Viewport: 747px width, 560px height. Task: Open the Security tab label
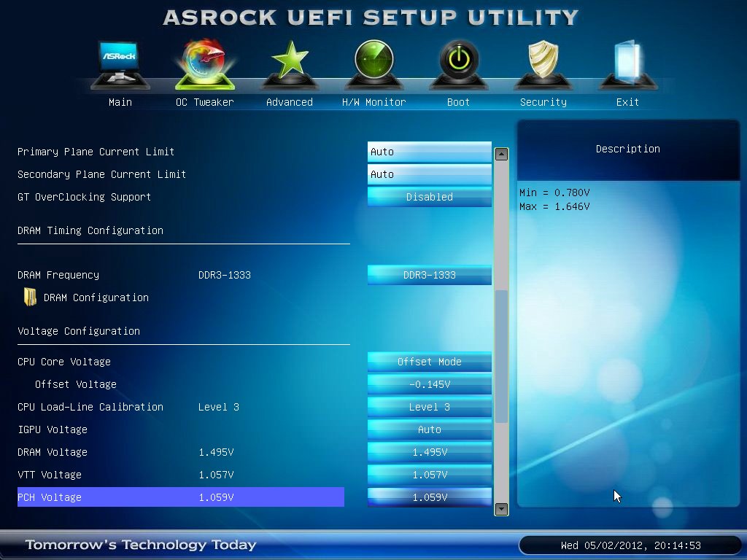[543, 102]
